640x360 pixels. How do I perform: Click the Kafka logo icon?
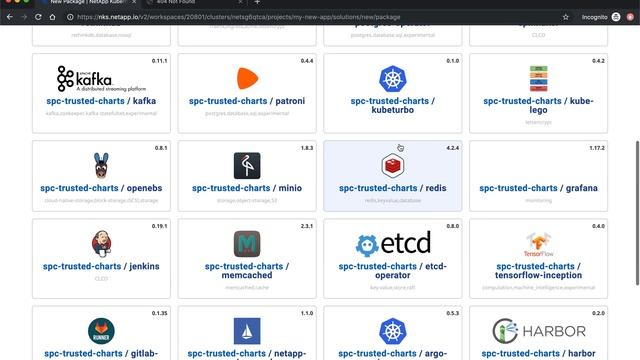coord(101,78)
